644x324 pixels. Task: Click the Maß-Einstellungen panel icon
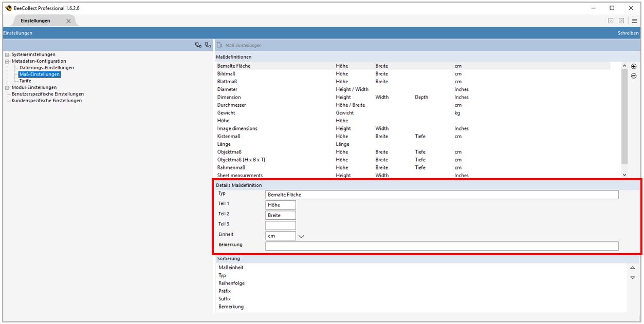coord(219,45)
